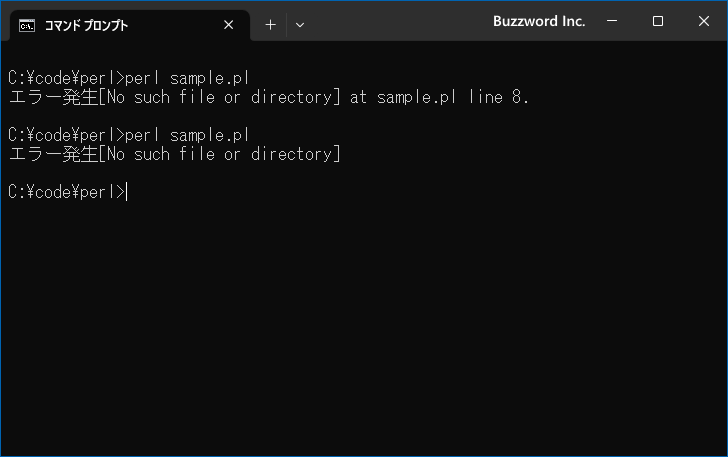
Task: Click the Buzzword Inc. title bar text
Action: coord(539,21)
